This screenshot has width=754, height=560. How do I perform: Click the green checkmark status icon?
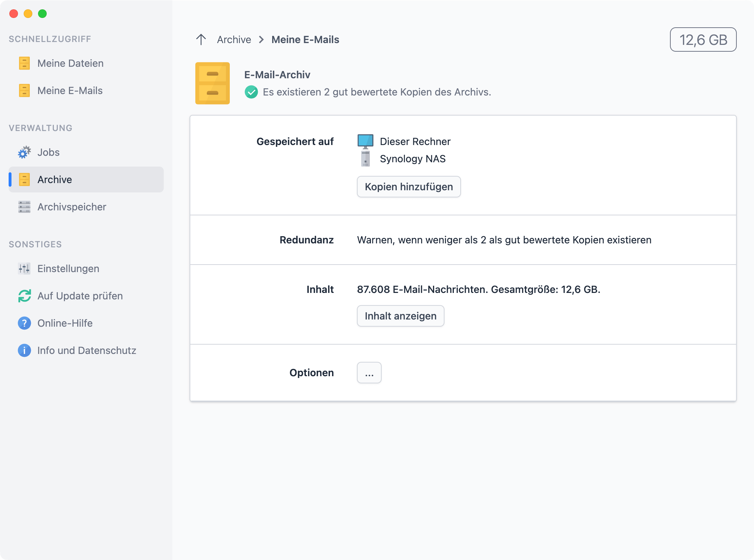(252, 92)
